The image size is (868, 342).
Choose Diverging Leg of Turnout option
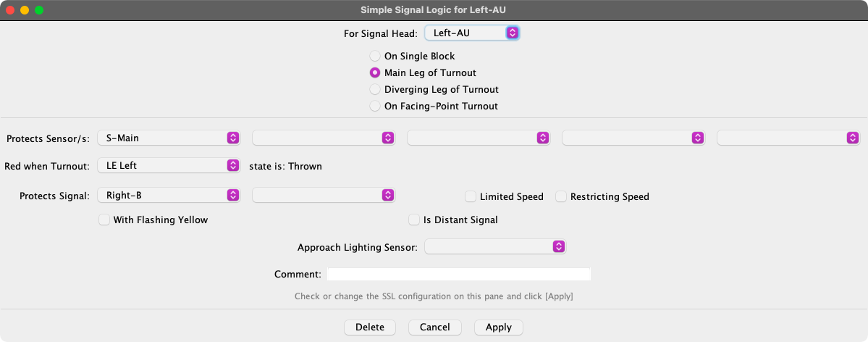(375, 89)
